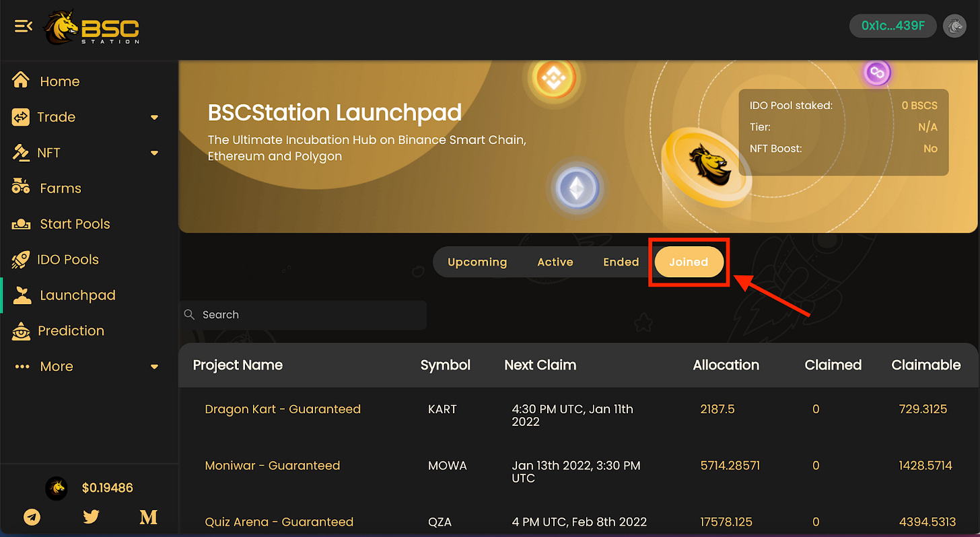
Task: Open Quiz Arena - Guaranteed project
Action: click(279, 522)
